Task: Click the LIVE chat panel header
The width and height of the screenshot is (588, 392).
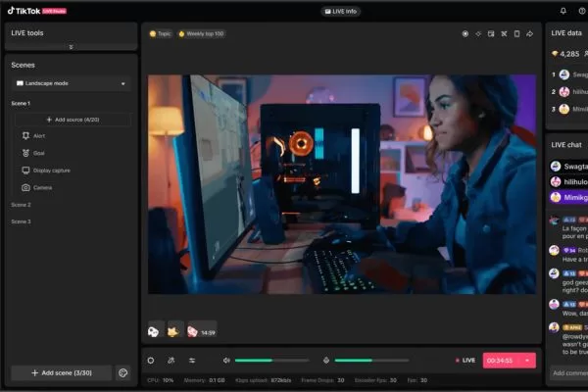Action: tap(566, 145)
